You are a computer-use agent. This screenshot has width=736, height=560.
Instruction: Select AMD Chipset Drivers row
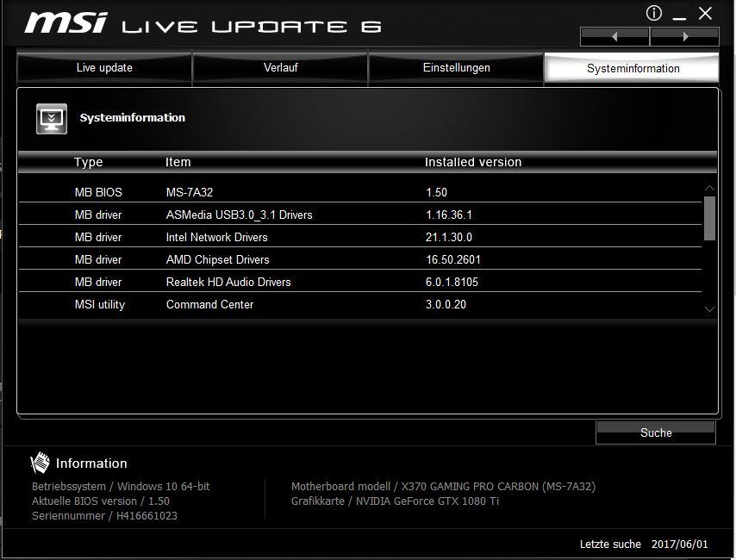360,259
